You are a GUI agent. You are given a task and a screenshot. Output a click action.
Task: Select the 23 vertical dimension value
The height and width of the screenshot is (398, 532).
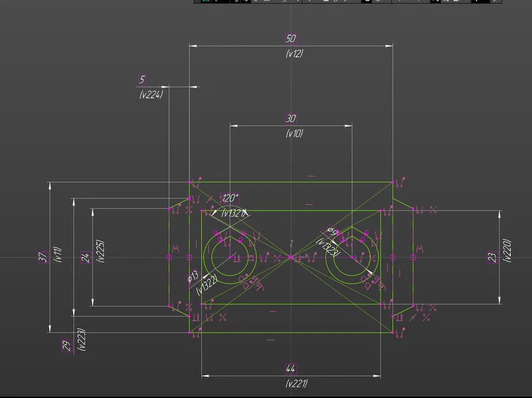[493, 257]
